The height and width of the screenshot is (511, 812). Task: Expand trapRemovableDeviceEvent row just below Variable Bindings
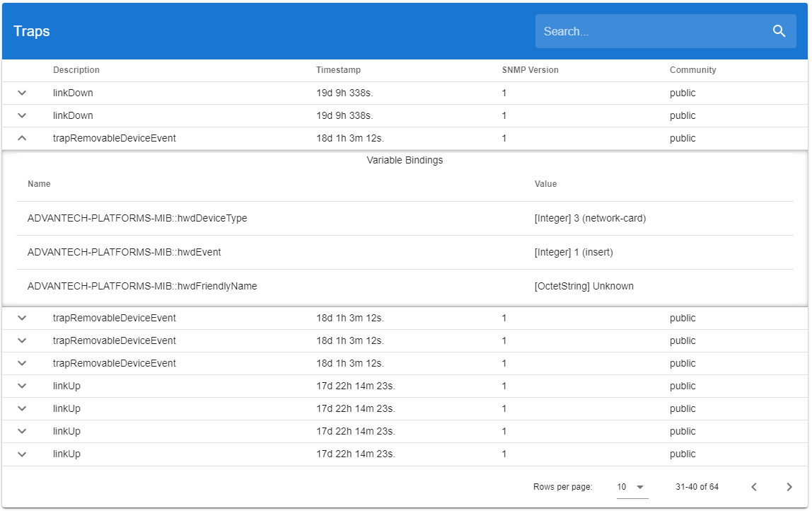coord(22,318)
